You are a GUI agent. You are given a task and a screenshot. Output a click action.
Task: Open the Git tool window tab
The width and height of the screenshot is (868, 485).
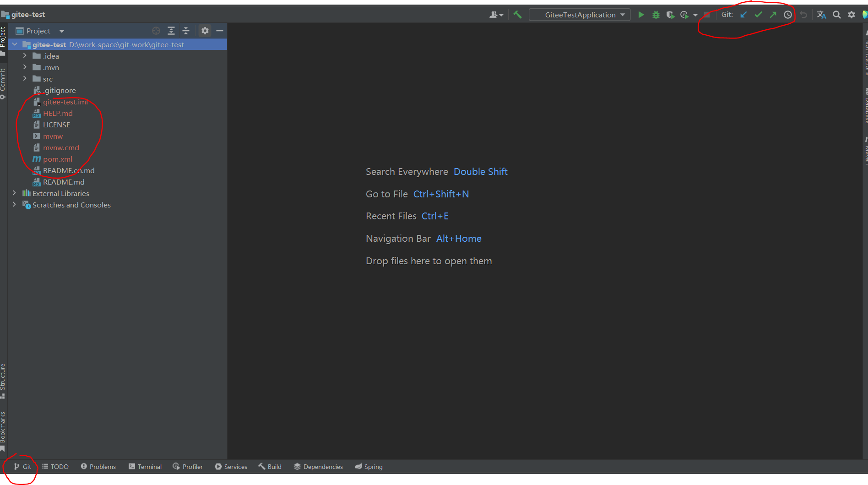pos(22,467)
